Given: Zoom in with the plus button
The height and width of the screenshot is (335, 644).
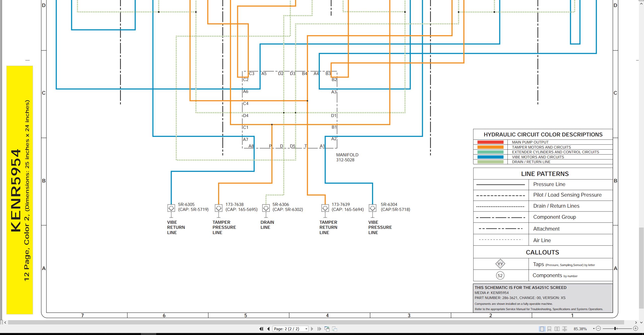Looking at the screenshot, I should [x=635, y=328].
